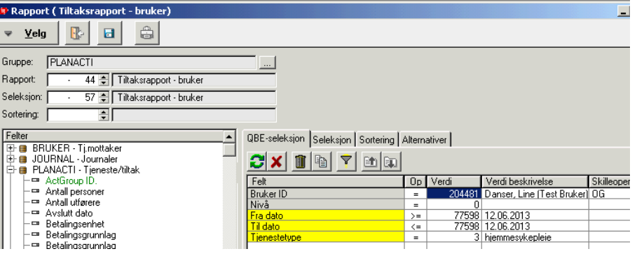Click the ellipsis browse button beside Gruppe
The width and height of the screenshot is (644, 256).
coord(268,63)
